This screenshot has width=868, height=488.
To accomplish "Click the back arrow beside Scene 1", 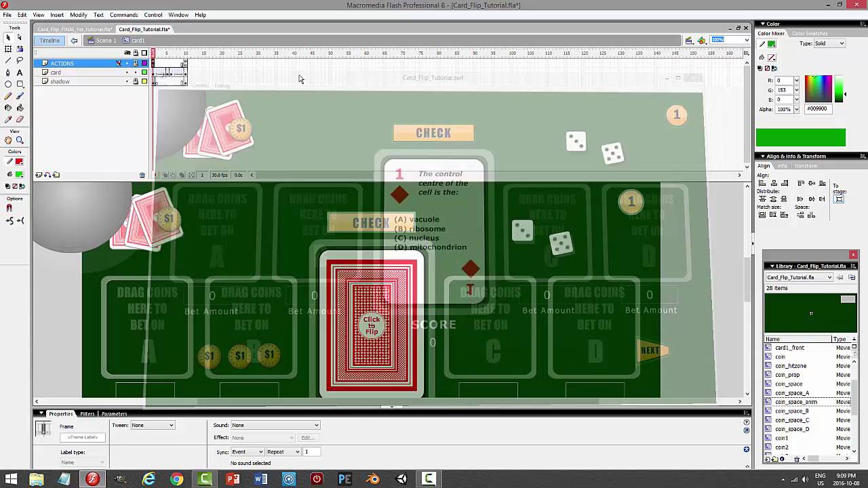I will coord(74,40).
